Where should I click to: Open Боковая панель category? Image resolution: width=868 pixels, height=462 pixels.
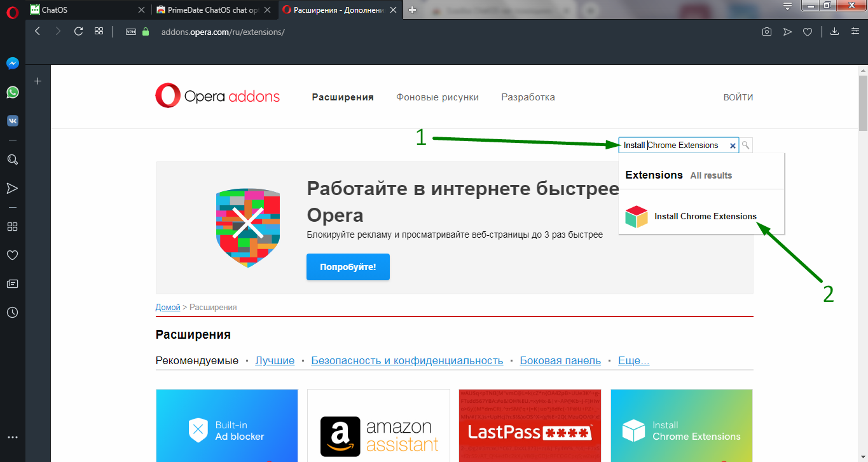(x=560, y=360)
